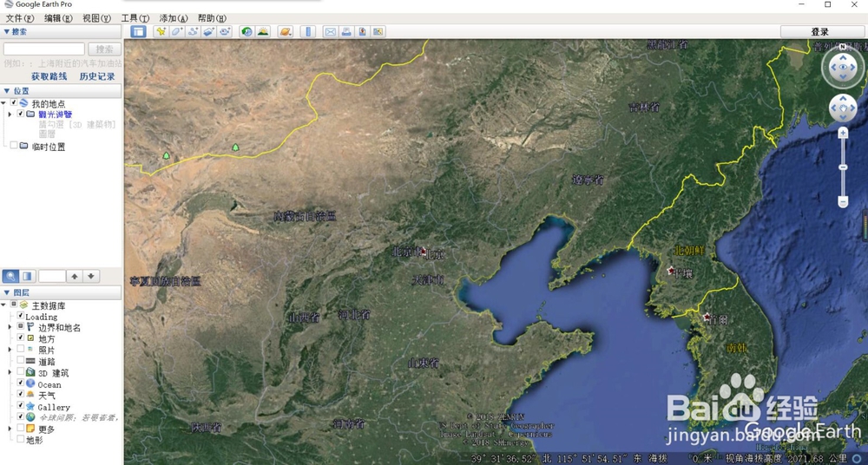Open the 编辑(E) menu
The width and height of the screenshot is (868, 465).
tap(58, 18)
